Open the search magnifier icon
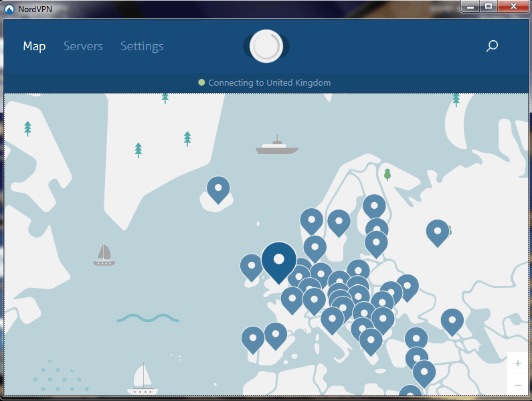The width and height of the screenshot is (532, 401). 492,46
